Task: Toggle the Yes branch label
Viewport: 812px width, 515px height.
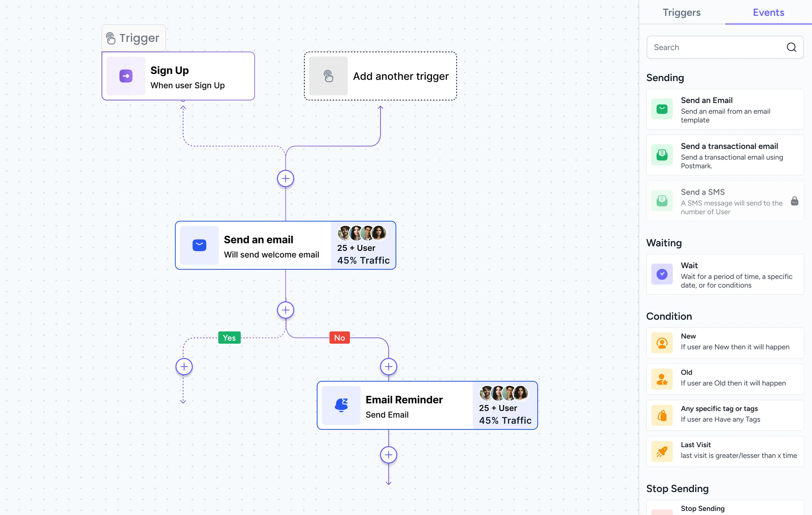Action: click(x=229, y=337)
